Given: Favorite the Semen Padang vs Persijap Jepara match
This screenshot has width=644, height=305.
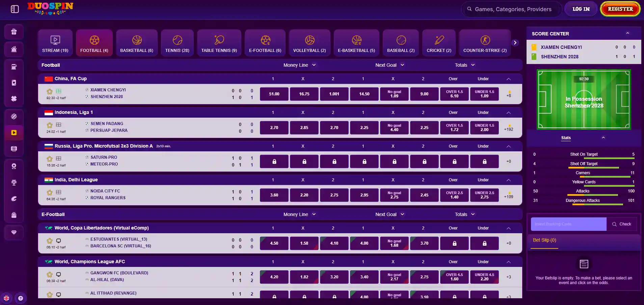Looking at the screenshot, I should click(x=50, y=125).
